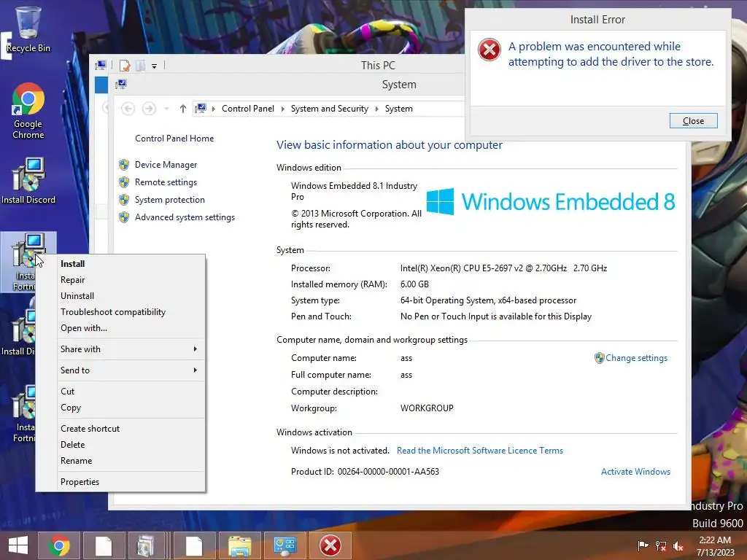Open Chrome from the taskbar
747x560 pixels.
[x=59, y=545]
